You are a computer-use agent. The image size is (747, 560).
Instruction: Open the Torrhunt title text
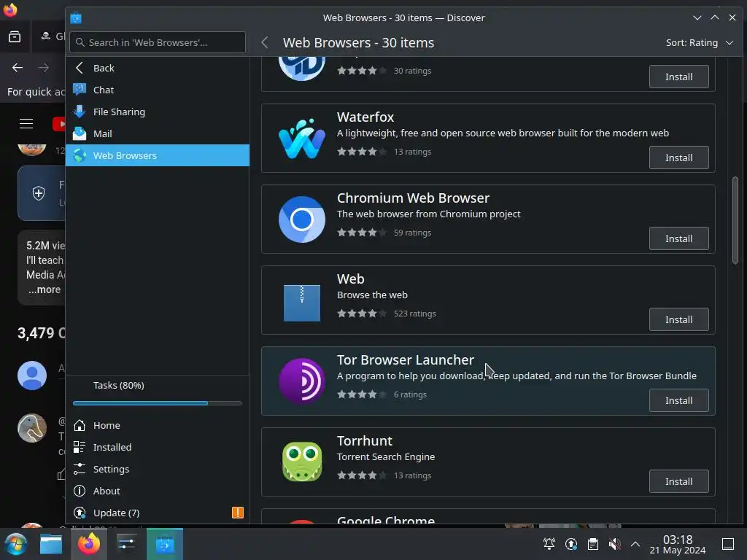coord(365,441)
